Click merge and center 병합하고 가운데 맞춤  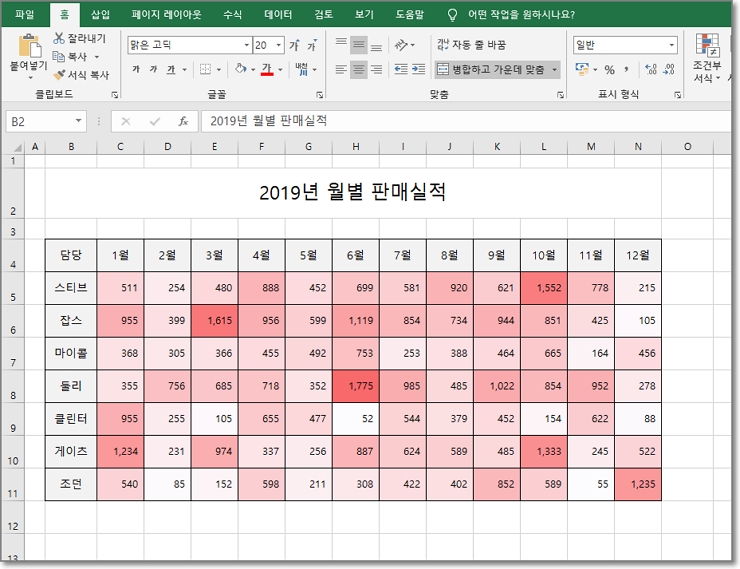(x=491, y=70)
